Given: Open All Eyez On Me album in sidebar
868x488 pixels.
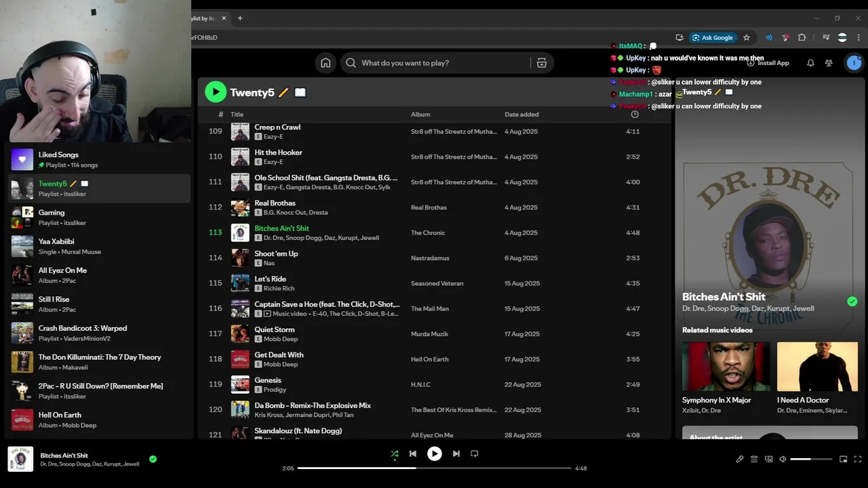Looking at the screenshot, I should pyautogui.click(x=99, y=275).
